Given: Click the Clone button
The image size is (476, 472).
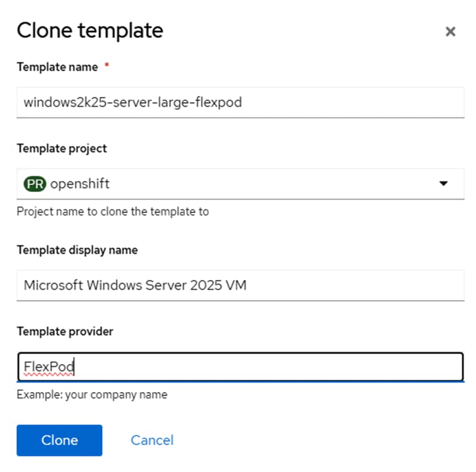Looking at the screenshot, I should click(x=59, y=440).
